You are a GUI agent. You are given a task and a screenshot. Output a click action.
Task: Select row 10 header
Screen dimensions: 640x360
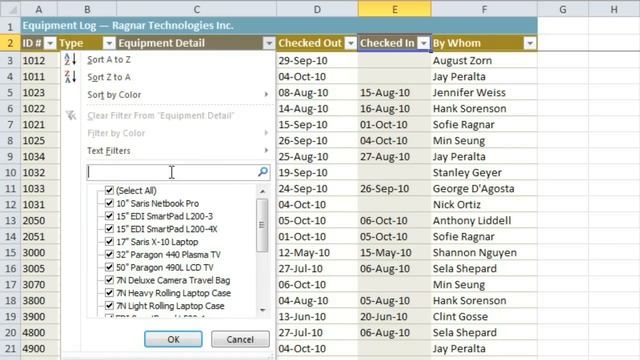(10, 173)
